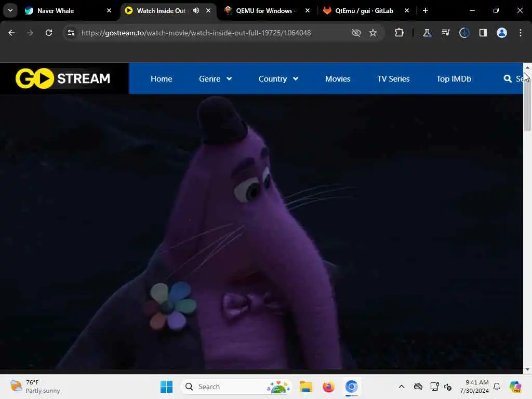The height and width of the screenshot is (399, 532).
Task: Open the browser three-dot menu
Action: click(x=521, y=33)
